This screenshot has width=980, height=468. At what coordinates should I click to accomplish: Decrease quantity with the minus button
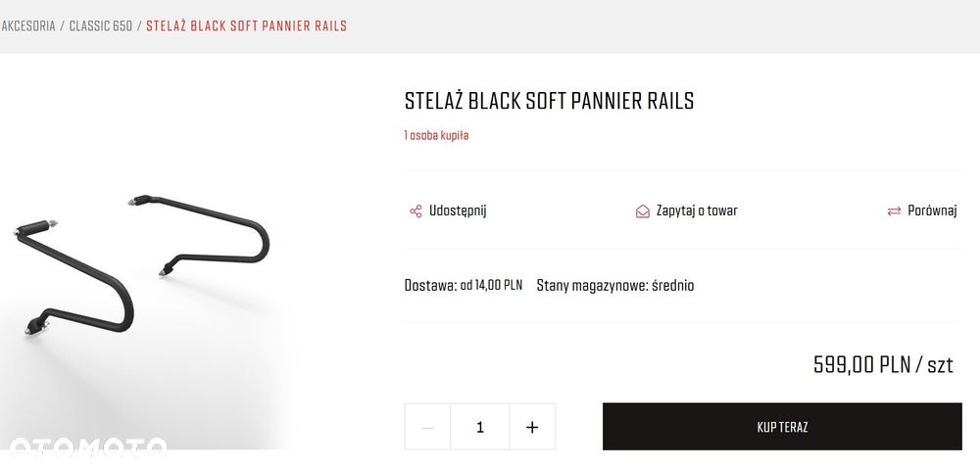427,427
